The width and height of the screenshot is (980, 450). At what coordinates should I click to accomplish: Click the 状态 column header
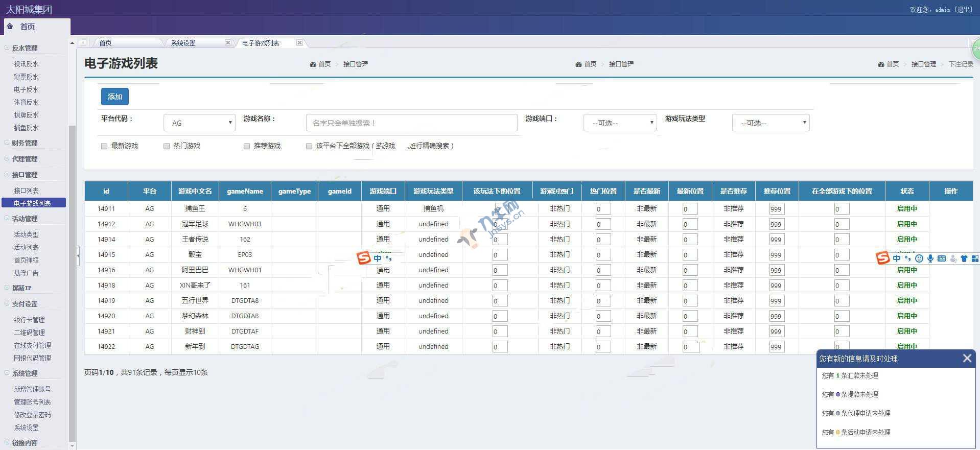pyautogui.click(x=907, y=191)
